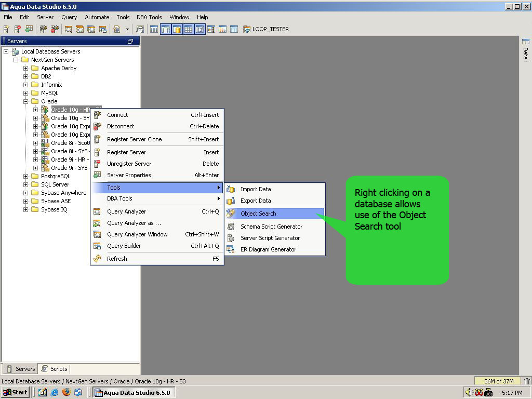
Task: Open the Automate menu
Action: coord(97,17)
